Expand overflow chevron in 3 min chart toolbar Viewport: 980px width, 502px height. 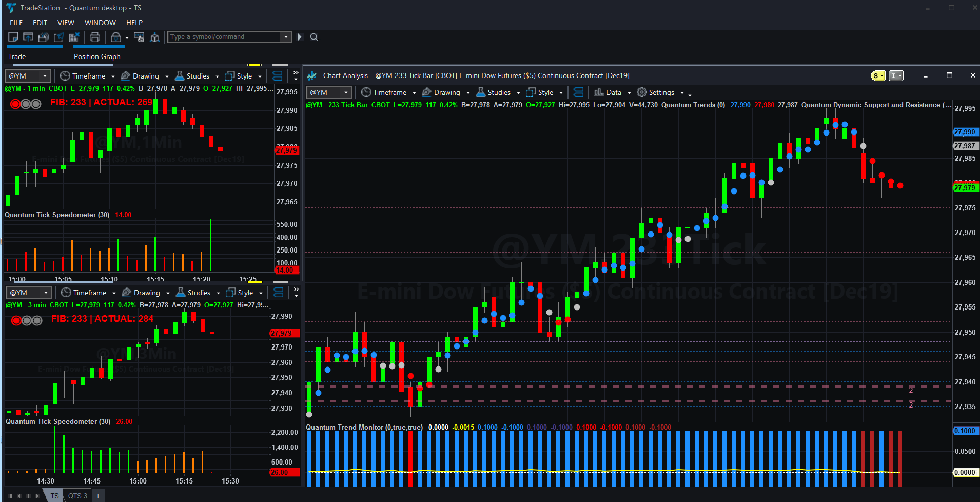296,292
